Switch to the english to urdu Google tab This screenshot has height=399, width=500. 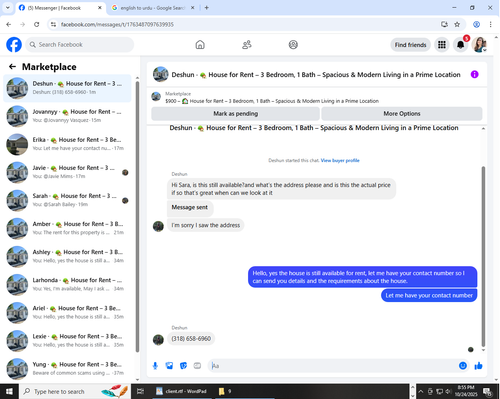coord(152,8)
